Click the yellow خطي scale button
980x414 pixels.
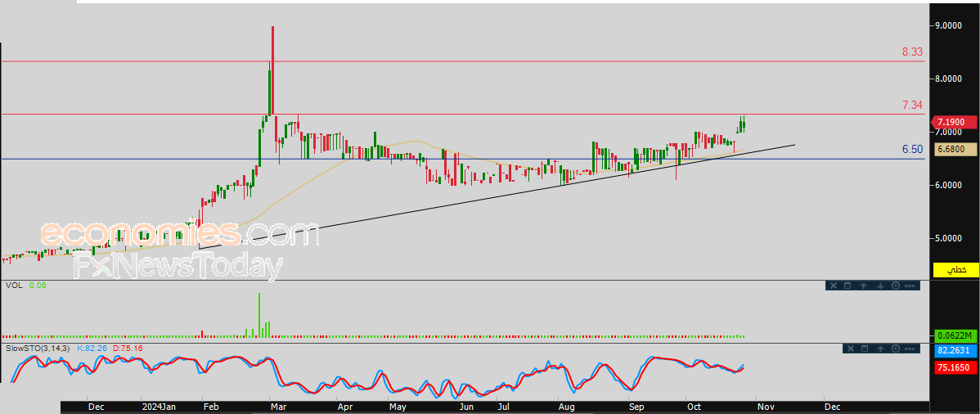[x=955, y=270]
